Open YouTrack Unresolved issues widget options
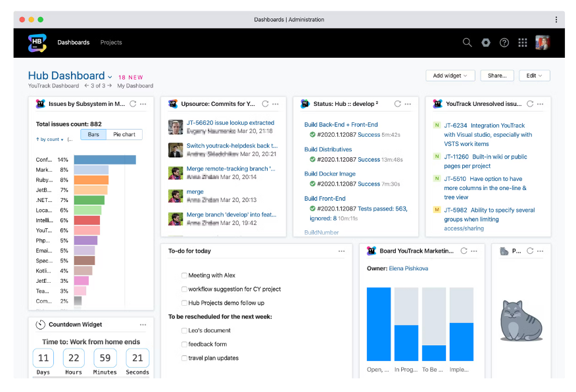 pos(540,104)
